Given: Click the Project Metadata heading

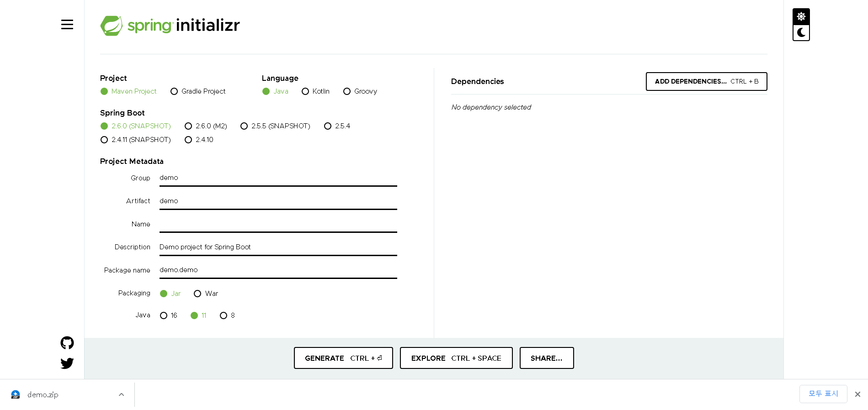Looking at the screenshot, I should coord(132,161).
